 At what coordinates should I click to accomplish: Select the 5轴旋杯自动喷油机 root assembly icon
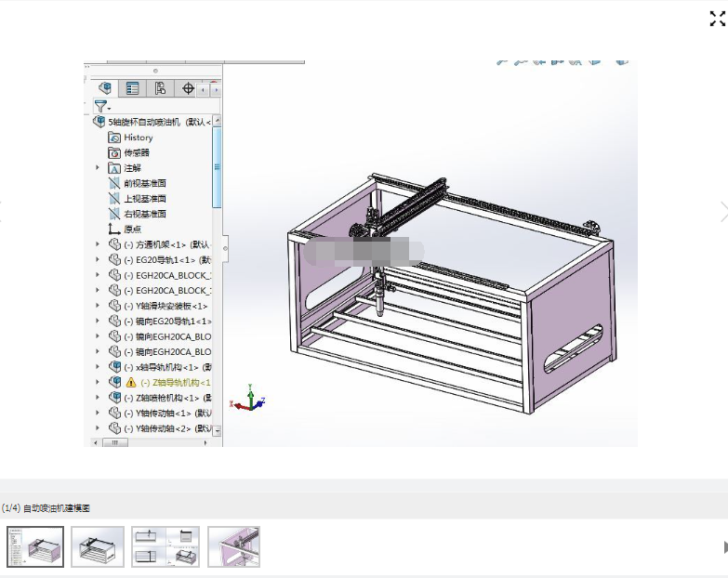coord(99,122)
